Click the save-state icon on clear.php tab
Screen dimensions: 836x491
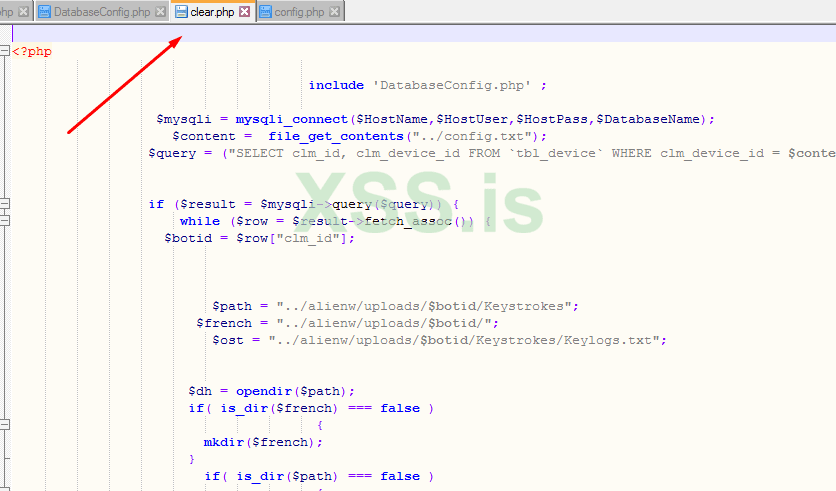(181, 12)
